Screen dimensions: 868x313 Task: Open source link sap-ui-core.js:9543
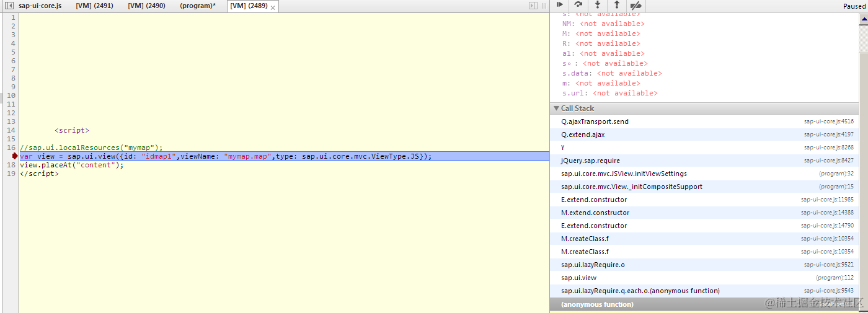(x=829, y=291)
